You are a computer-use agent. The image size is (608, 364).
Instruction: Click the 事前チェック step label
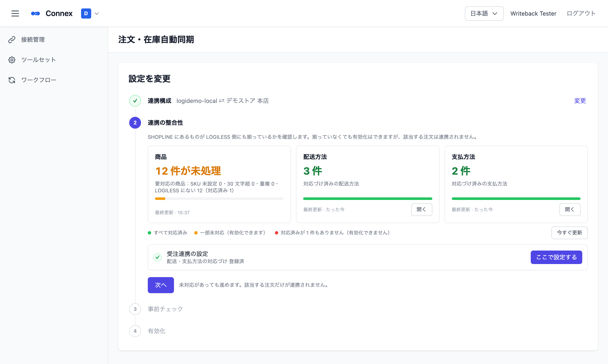pyautogui.click(x=165, y=309)
